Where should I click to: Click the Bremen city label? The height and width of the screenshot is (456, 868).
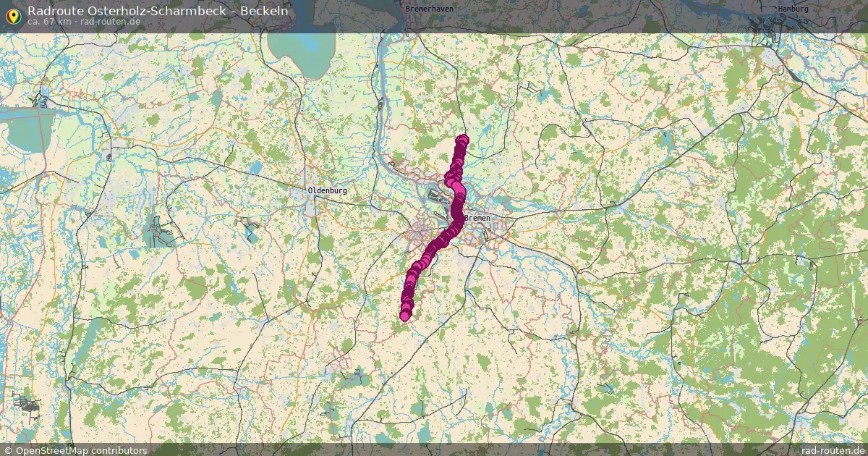pyautogui.click(x=477, y=218)
